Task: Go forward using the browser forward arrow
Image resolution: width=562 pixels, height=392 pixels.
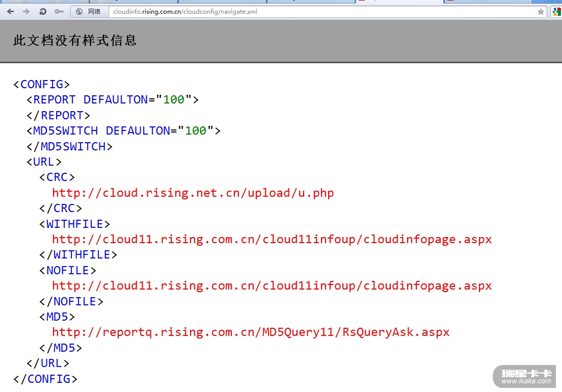Action: click(26, 12)
